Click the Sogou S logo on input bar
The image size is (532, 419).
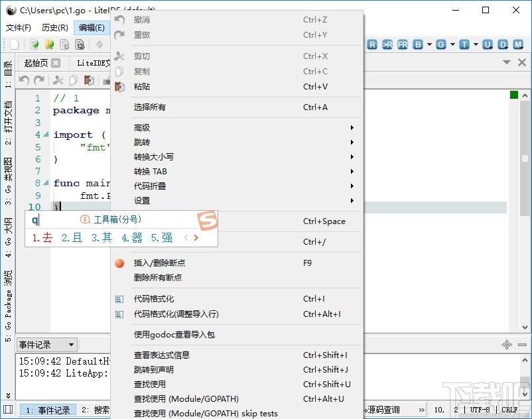[x=208, y=220]
